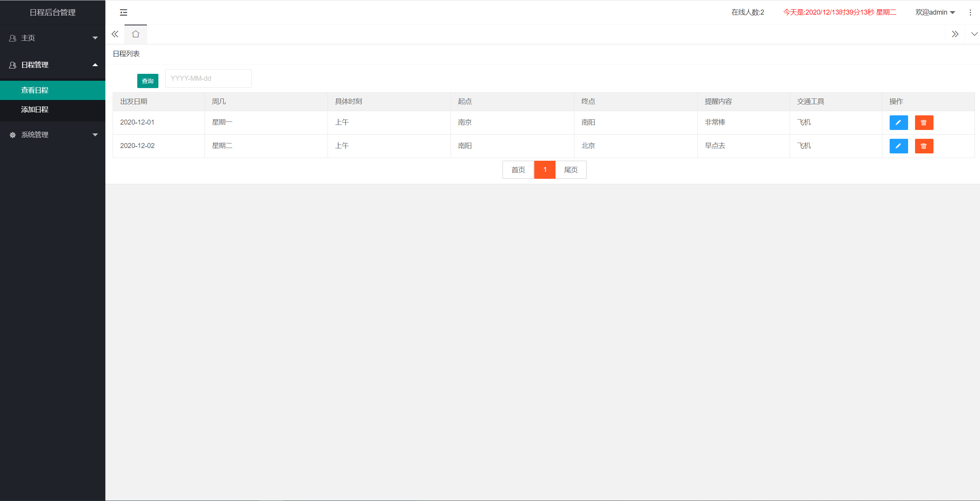Open the home tab icon

point(135,34)
